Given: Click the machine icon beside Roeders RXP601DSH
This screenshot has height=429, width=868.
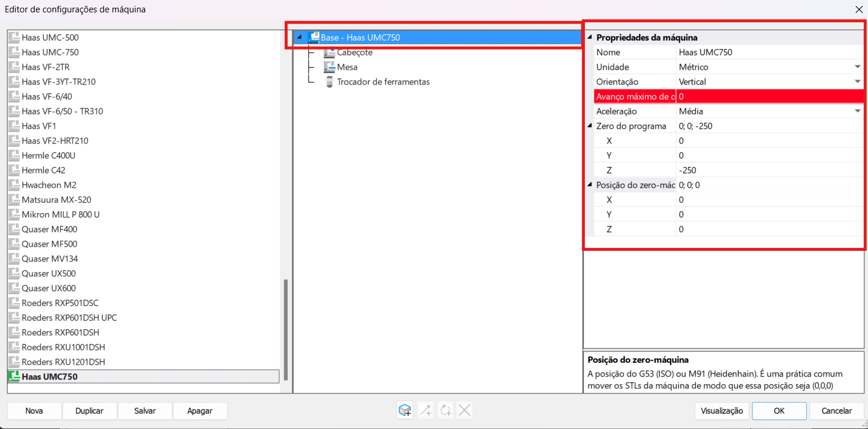Looking at the screenshot, I should (x=14, y=332).
